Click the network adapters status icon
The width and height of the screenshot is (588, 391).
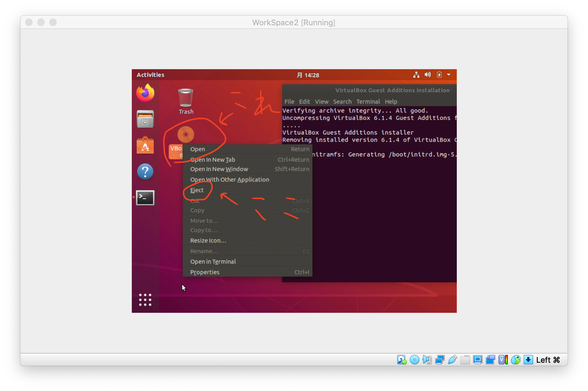pos(440,360)
